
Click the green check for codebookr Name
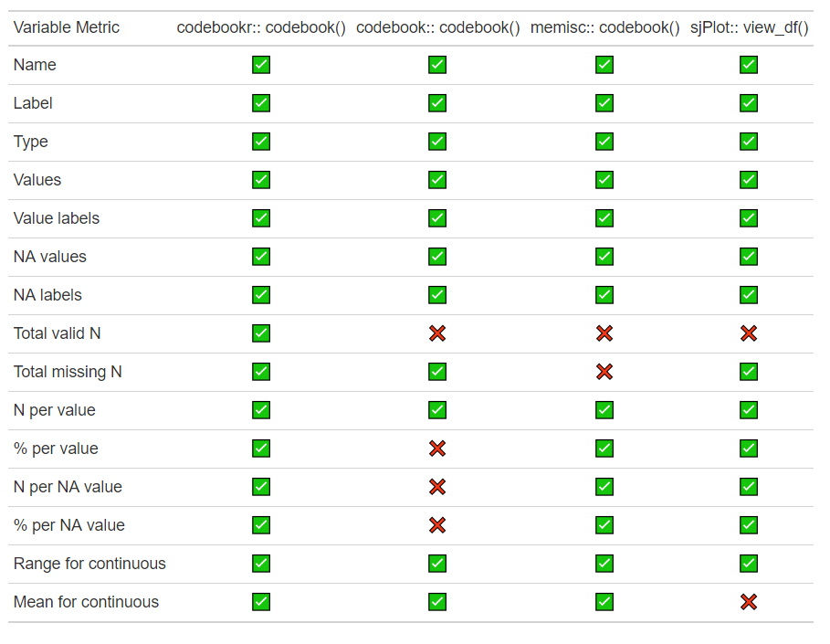[x=261, y=65]
